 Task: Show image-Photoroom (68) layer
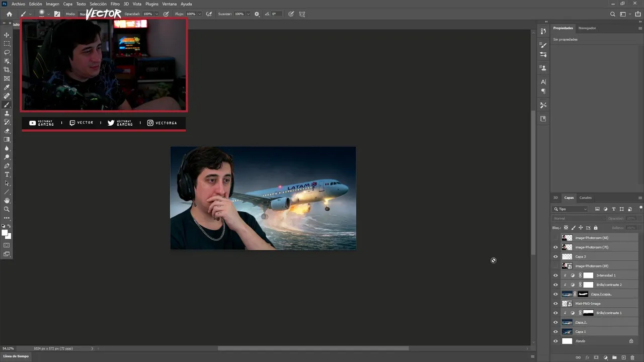(x=555, y=238)
